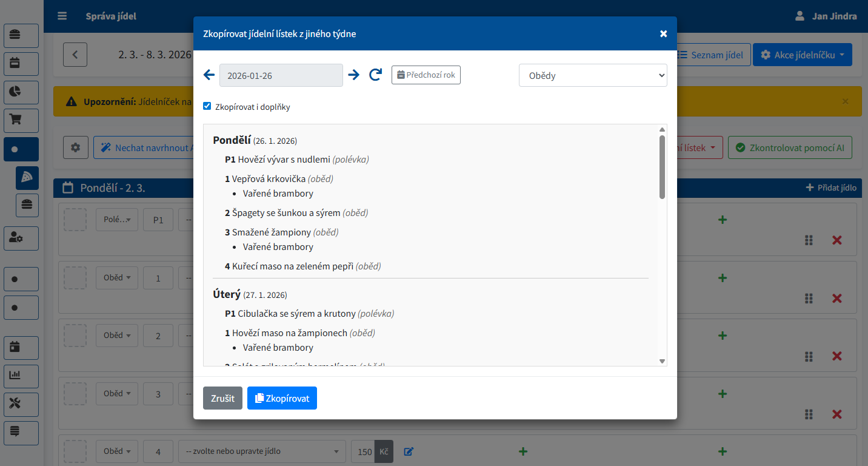The width and height of the screenshot is (868, 466).
Task: Click the 'Zkopírovat' button
Action: coord(282,399)
